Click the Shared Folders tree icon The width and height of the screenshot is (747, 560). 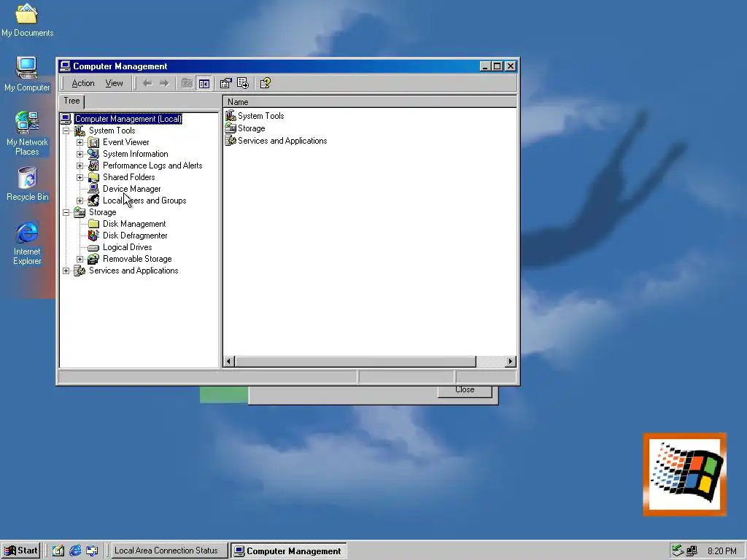[x=94, y=177]
